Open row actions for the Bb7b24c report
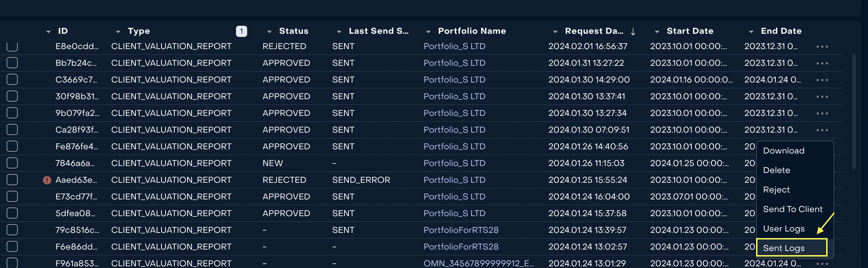Viewport: 868px width, 268px height. [822, 63]
